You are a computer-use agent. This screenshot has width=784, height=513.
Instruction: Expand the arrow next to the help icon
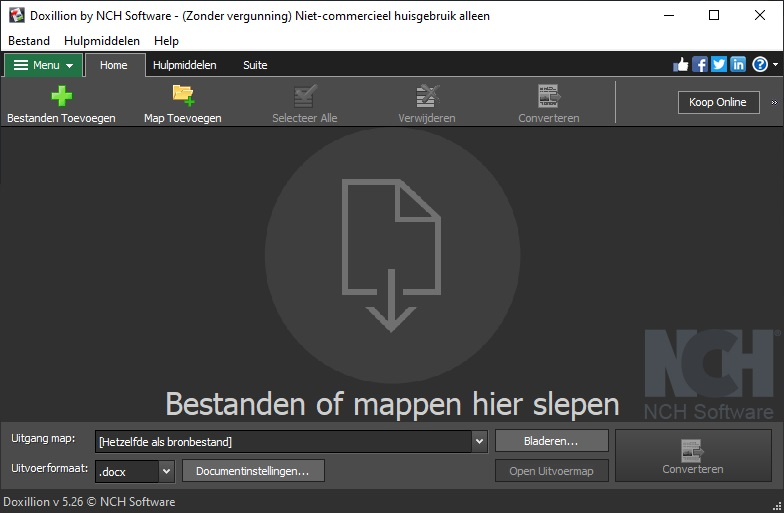776,64
